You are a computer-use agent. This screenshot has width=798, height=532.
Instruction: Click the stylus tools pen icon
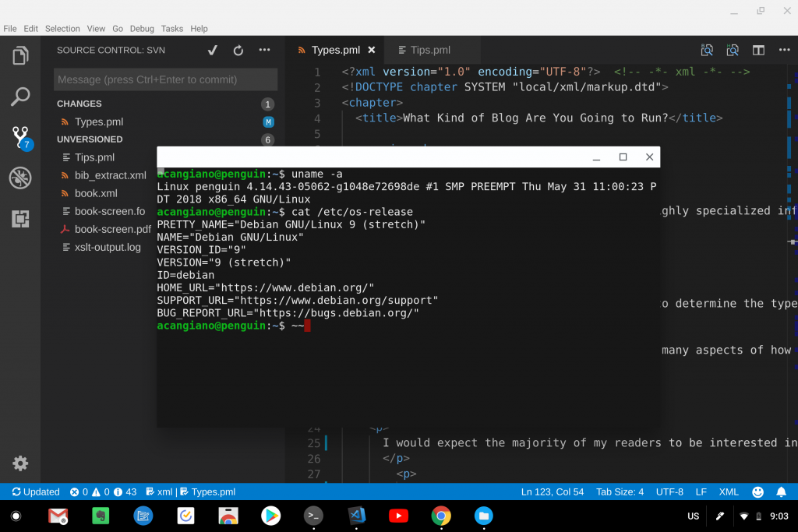coord(719,516)
